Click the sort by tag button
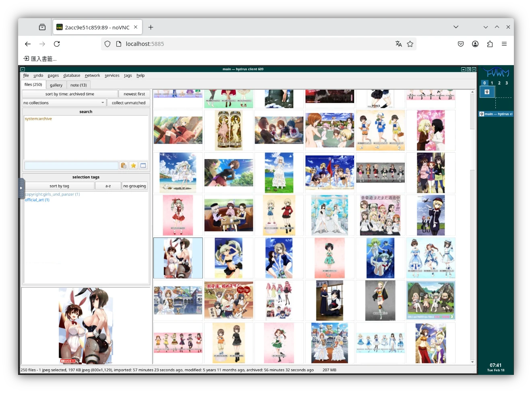This screenshot has width=532, height=393. pos(59,186)
